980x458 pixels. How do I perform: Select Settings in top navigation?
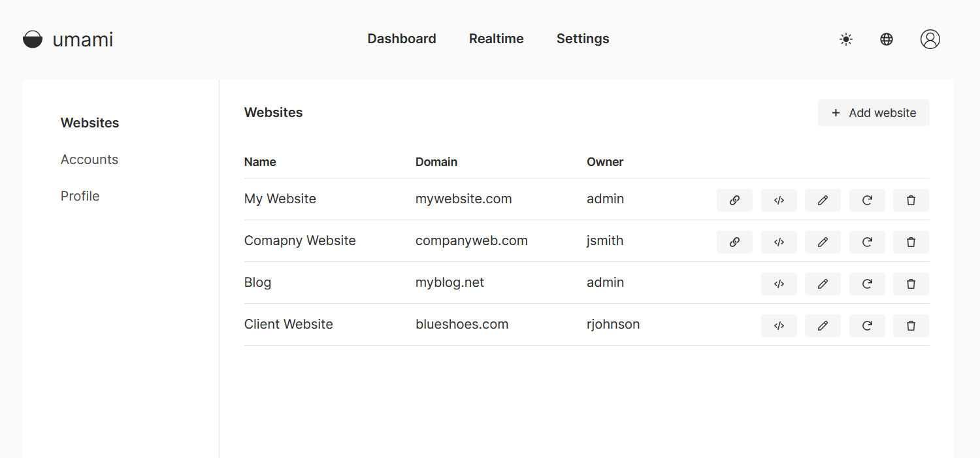[x=583, y=39]
